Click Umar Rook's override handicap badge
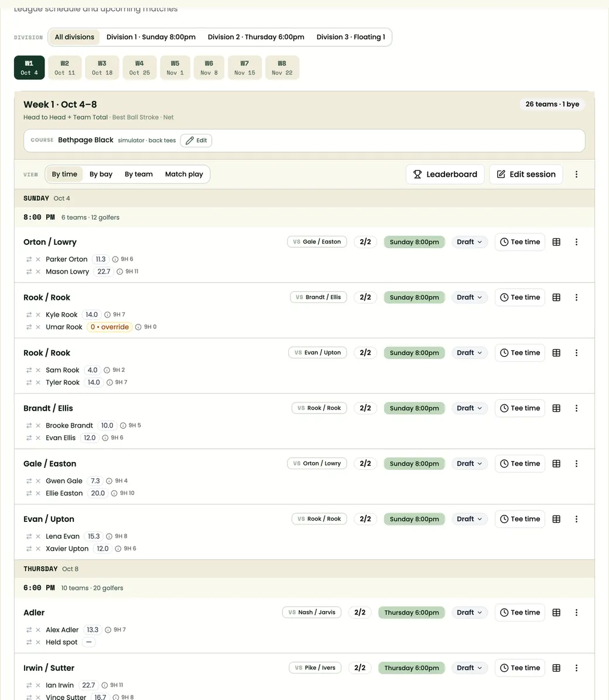This screenshot has height=700, width=609. [110, 327]
